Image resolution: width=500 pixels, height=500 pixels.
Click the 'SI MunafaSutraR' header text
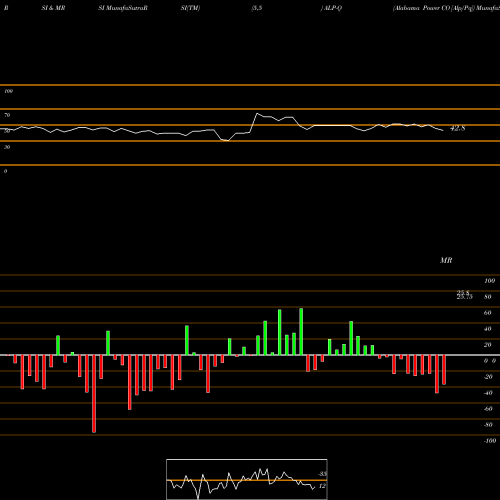point(123,8)
